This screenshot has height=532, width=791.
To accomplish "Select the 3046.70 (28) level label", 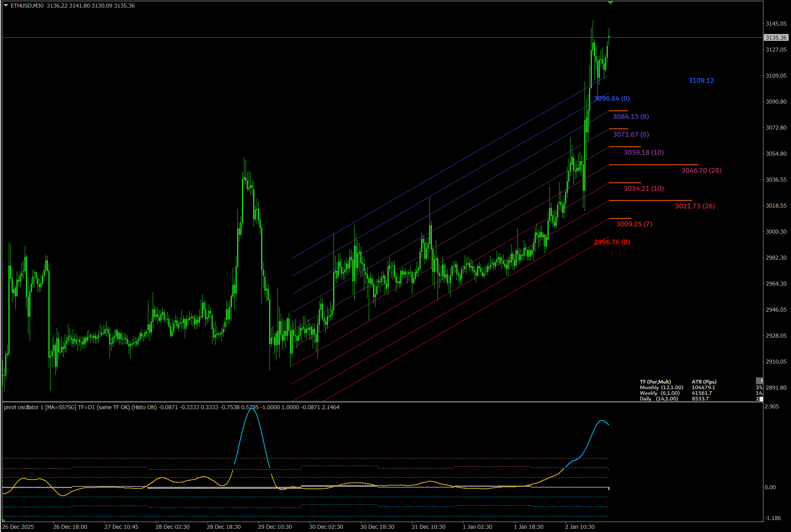I will point(701,170).
